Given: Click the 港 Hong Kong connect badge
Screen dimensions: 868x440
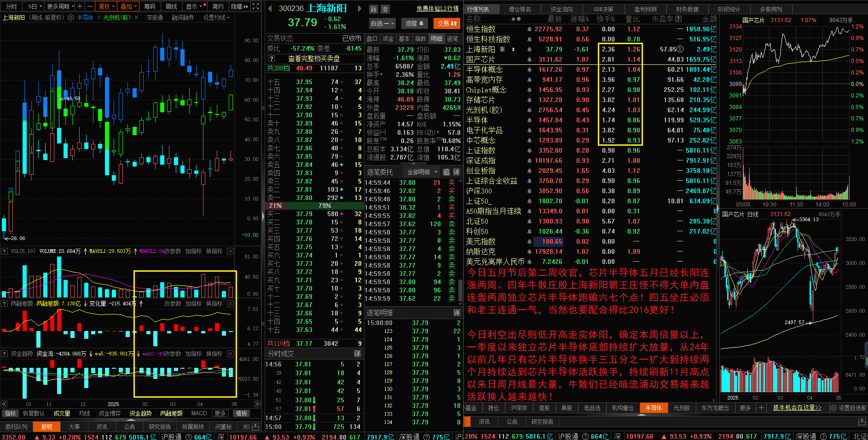Looking at the screenshot, I should pos(385,9).
